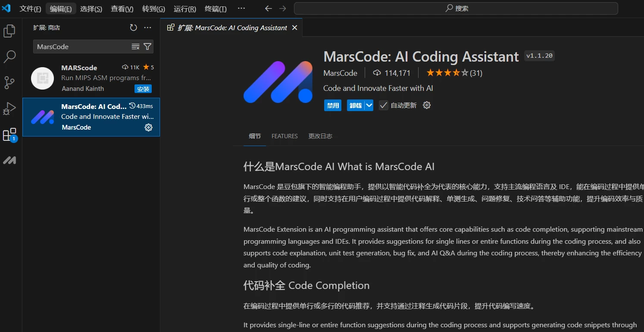Switch to the FEATURES tab
This screenshot has height=332, width=644.
284,136
